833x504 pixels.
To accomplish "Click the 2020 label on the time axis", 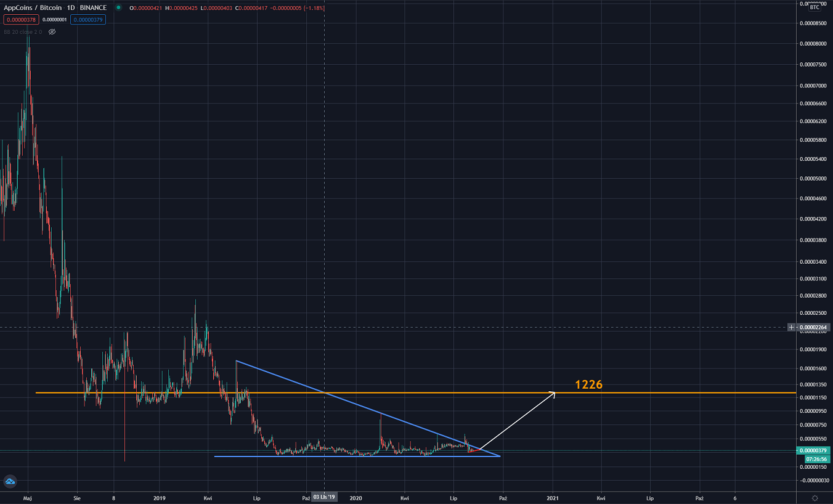I will 356,497.
